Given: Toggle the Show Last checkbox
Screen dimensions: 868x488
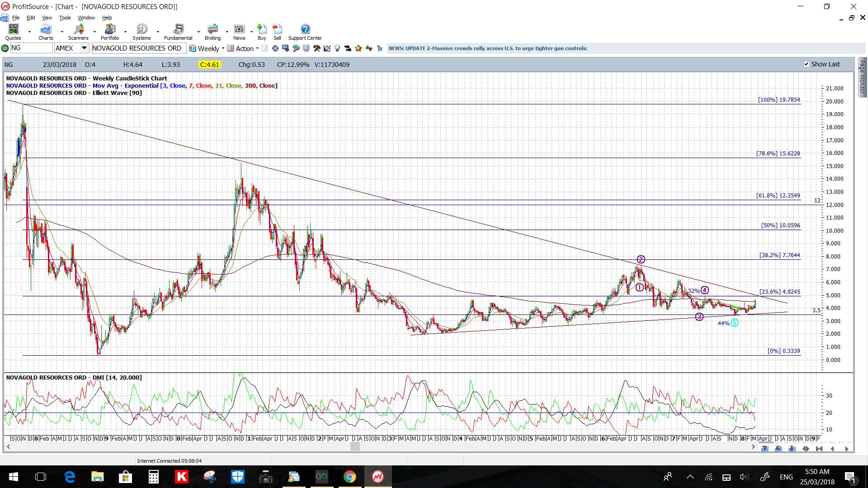Looking at the screenshot, I should point(806,64).
